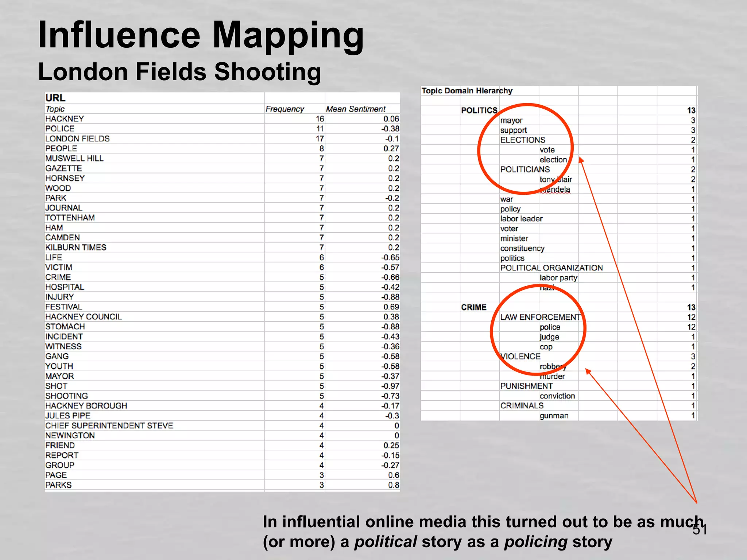The height and width of the screenshot is (560, 747).
Task: Select the 'POLITICS' domain heading
Action: 479,110
